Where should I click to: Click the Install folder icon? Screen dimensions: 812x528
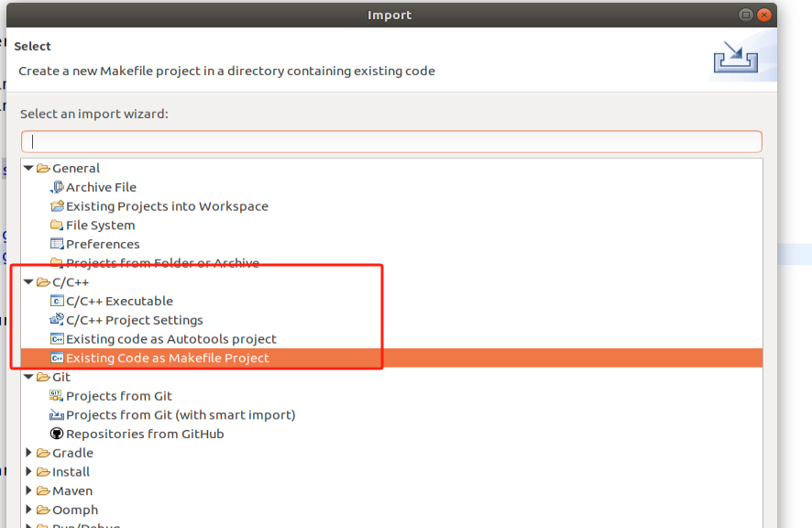[x=43, y=472]
